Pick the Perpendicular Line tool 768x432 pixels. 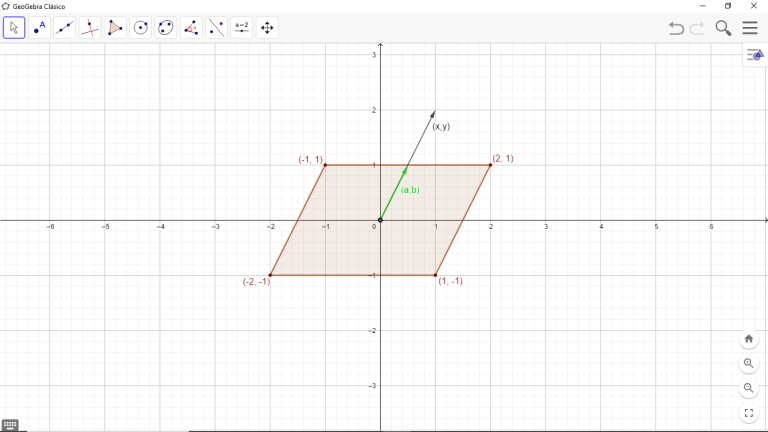pos(90,28)
